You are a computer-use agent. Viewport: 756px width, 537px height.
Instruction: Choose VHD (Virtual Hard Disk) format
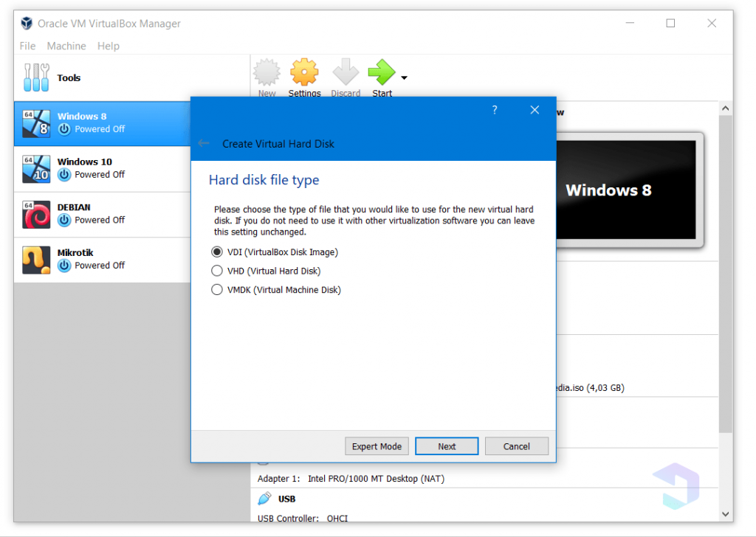(217, 271)
